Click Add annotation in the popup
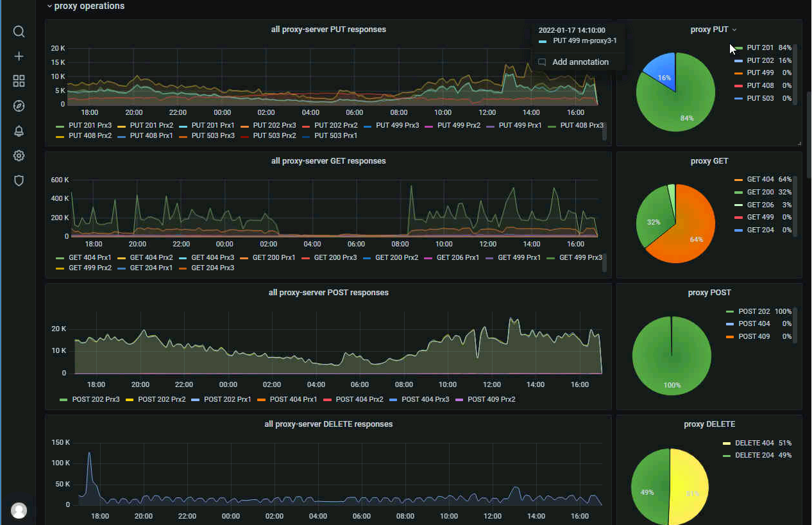The width and height of the screenshot is (812, 525). (x=580, y=62)
